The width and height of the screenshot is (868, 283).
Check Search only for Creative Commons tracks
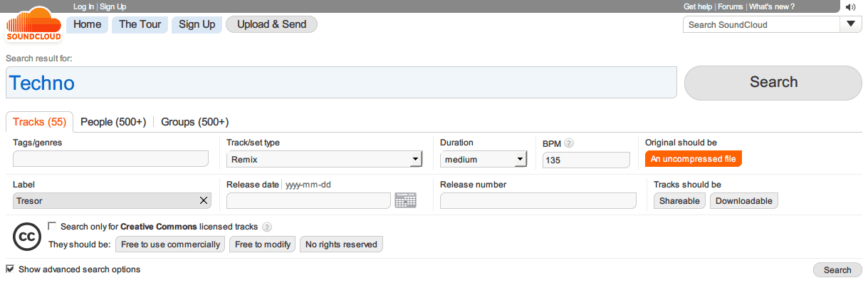[x=52, y=226]
